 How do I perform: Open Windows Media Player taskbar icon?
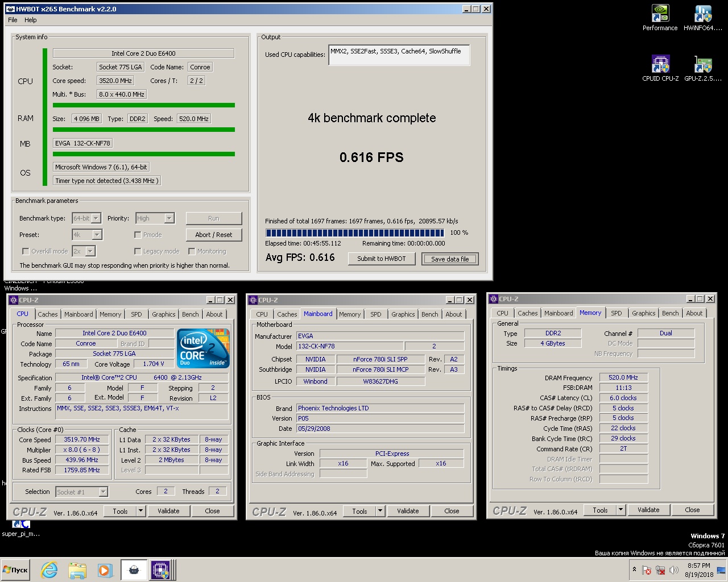coord(105,570)
